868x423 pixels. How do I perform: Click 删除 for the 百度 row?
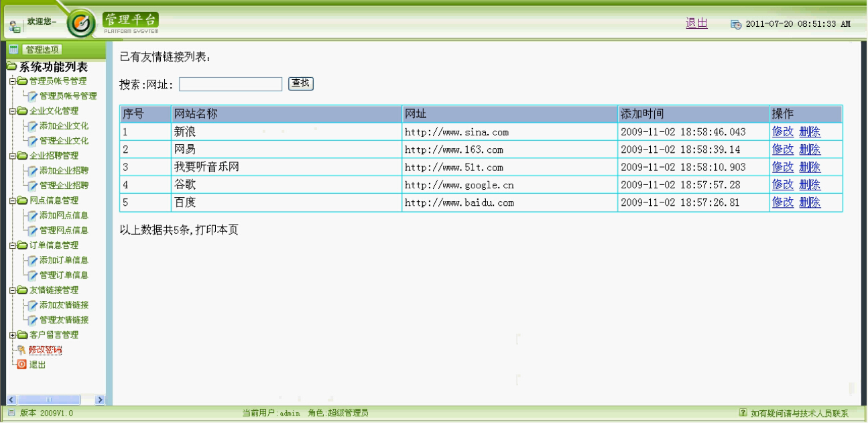tap(810, 202)
